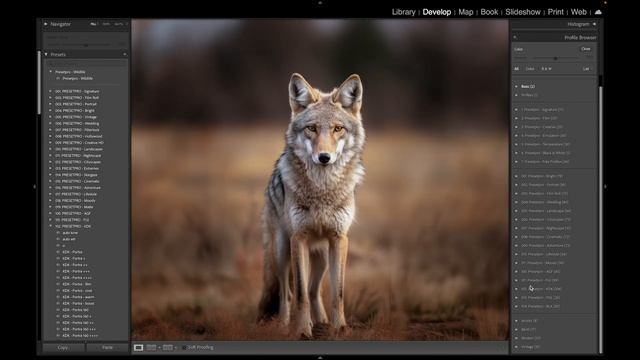Expand 6 Presetpro - Black & White profiles
The width and height of the screenshot is (640, 360).
coord(516,153)
